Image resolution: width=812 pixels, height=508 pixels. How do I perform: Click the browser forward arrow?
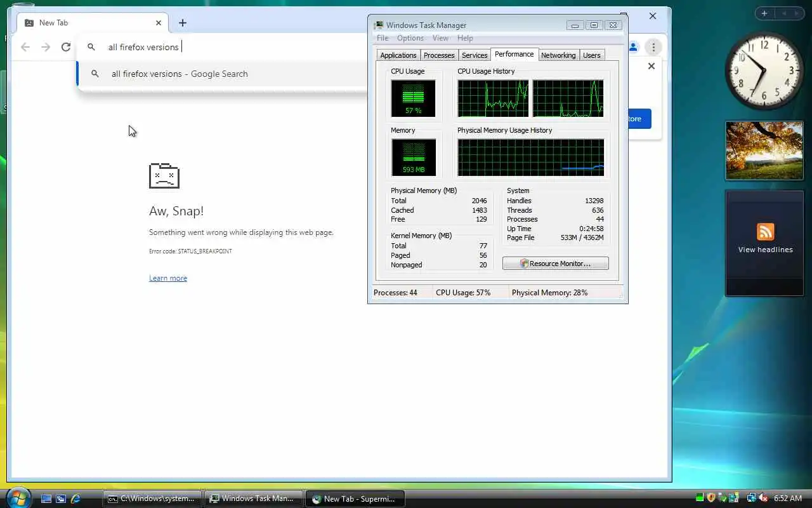[46, 47]
